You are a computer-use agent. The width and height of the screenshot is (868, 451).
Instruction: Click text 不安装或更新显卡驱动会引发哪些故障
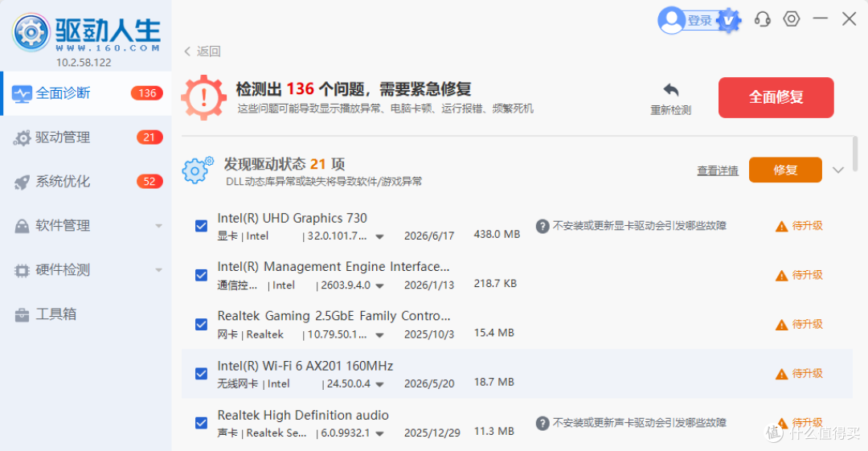640,226
